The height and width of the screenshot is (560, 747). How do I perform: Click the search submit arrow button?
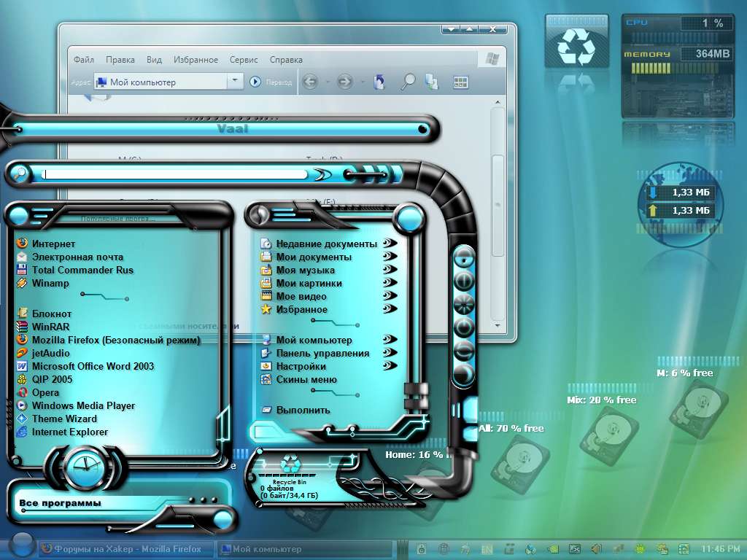pos(322,175)
